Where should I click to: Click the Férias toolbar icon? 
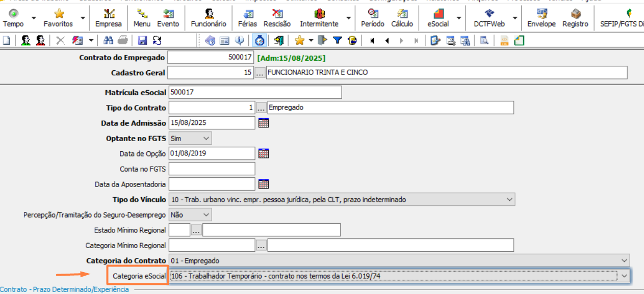point(248,18)
